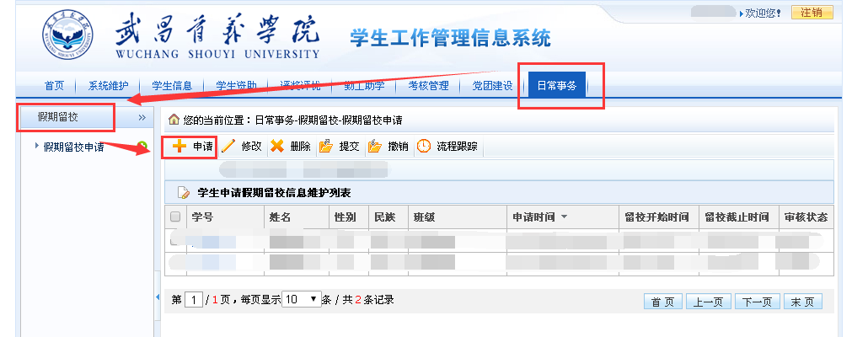Image resolution: width=868 pixels, height=337 pixels.
Task: Jump to 末页 last page
Action: pyautogui.click(x=802, y=302)
